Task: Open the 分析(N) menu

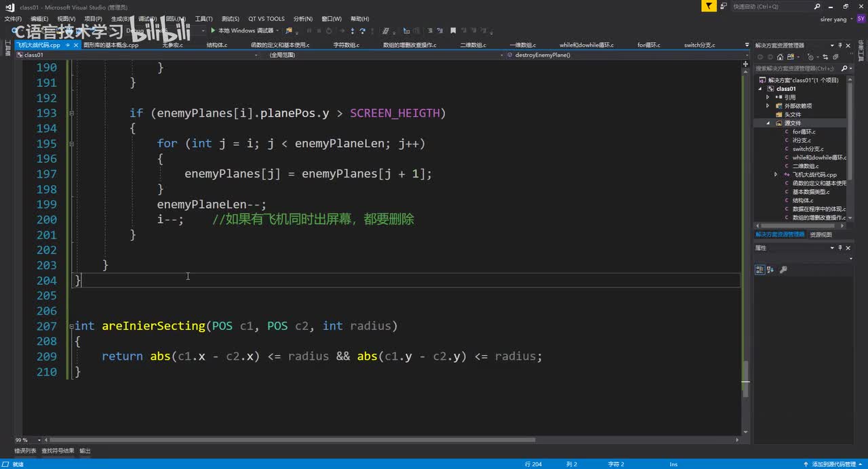Action: (303, 19)
